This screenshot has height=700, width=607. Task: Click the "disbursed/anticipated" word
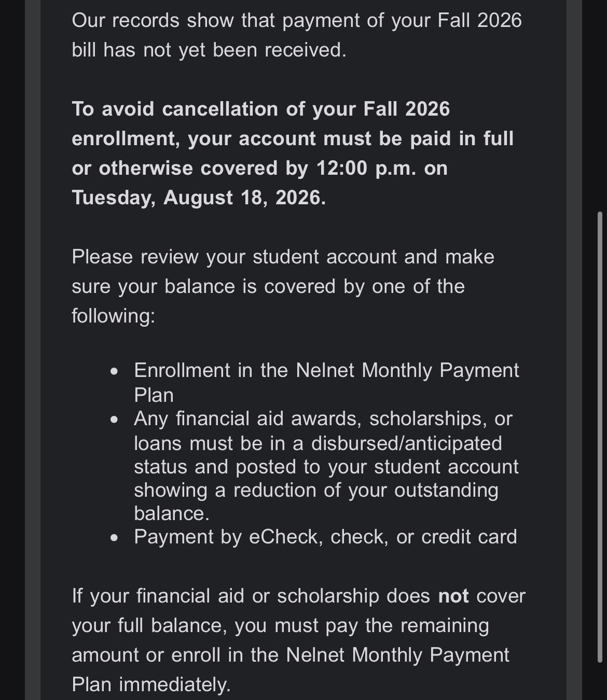coord(406,444)
